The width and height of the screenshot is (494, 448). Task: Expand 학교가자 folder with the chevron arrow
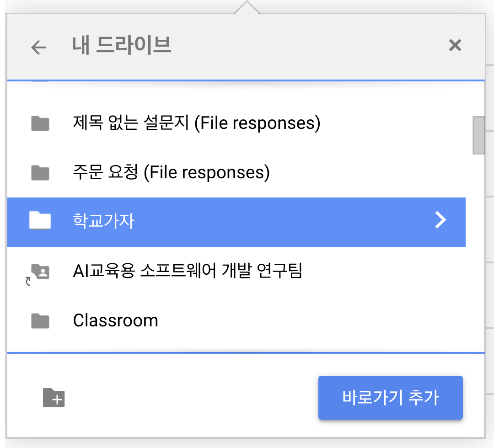(440, 220)
